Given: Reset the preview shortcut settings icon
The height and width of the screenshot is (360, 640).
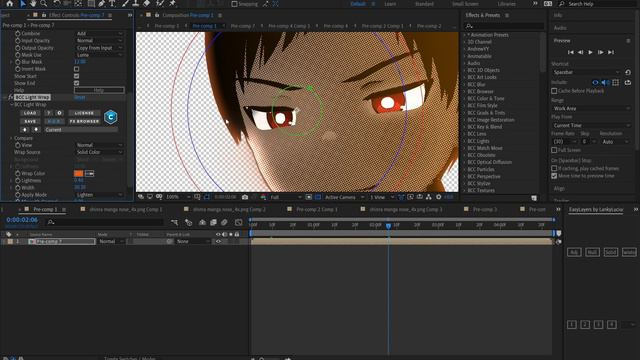Looking at the screenshot, I should [628, 72].
